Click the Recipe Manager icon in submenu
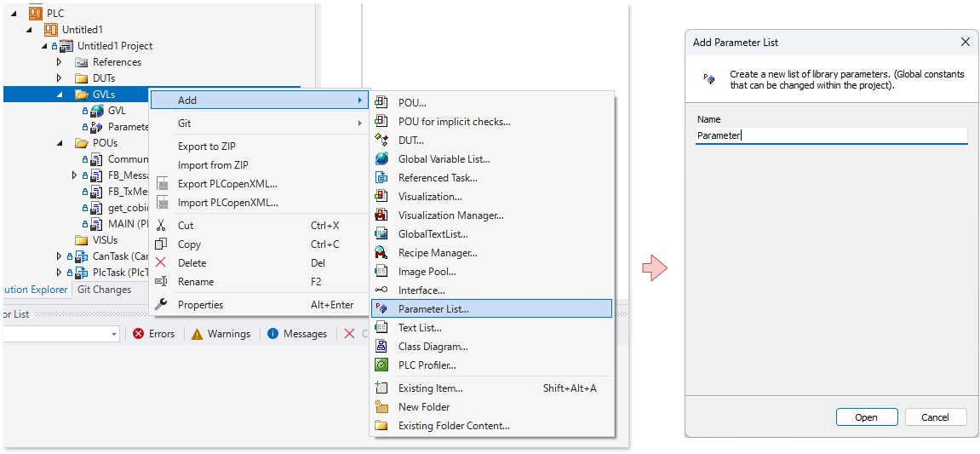Viewport: 980px width, 454px height. click(381, 253)
